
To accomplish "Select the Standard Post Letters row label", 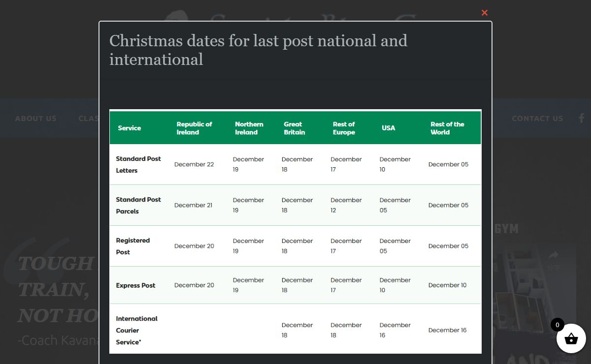I will 138,164.
